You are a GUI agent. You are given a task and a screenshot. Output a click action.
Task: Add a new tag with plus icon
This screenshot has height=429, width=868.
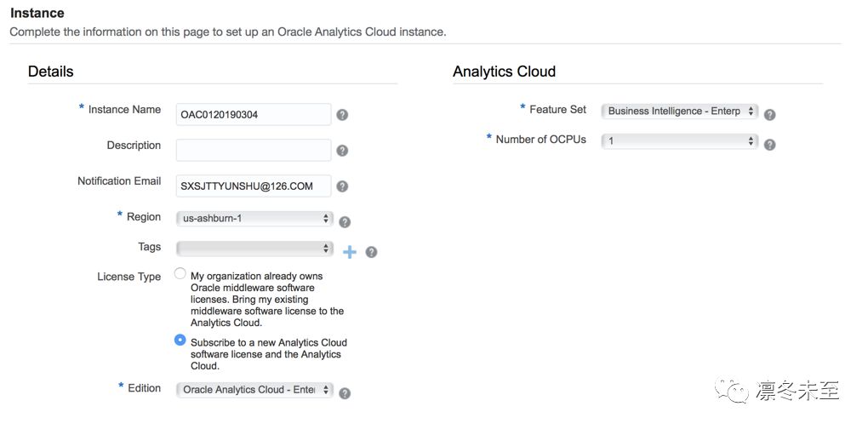[x=349, y=252]
